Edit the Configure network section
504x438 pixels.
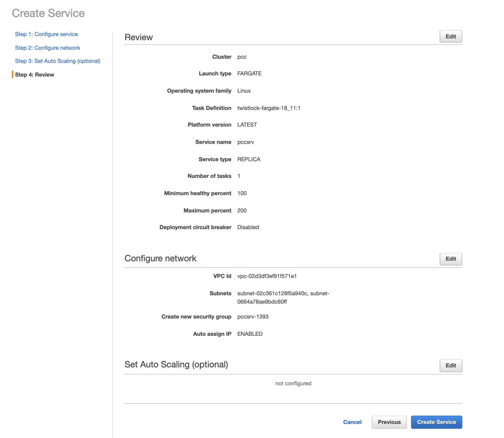pos(450,259)
